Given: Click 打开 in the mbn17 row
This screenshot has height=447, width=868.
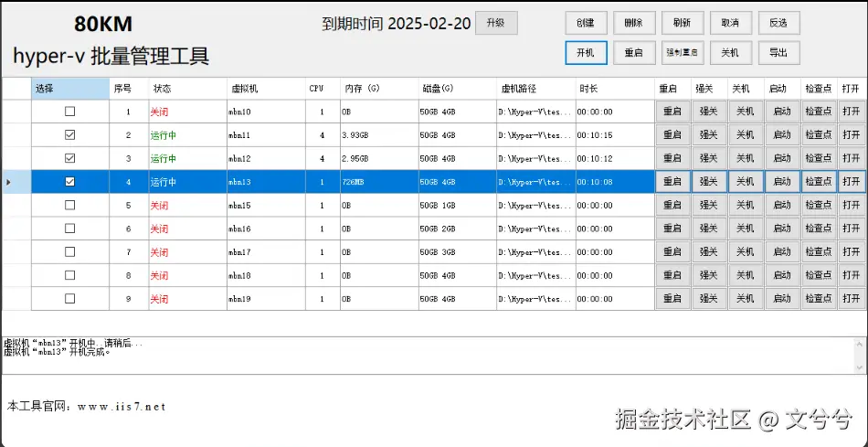Looking at the screenshot, I should tap(852, 252).
